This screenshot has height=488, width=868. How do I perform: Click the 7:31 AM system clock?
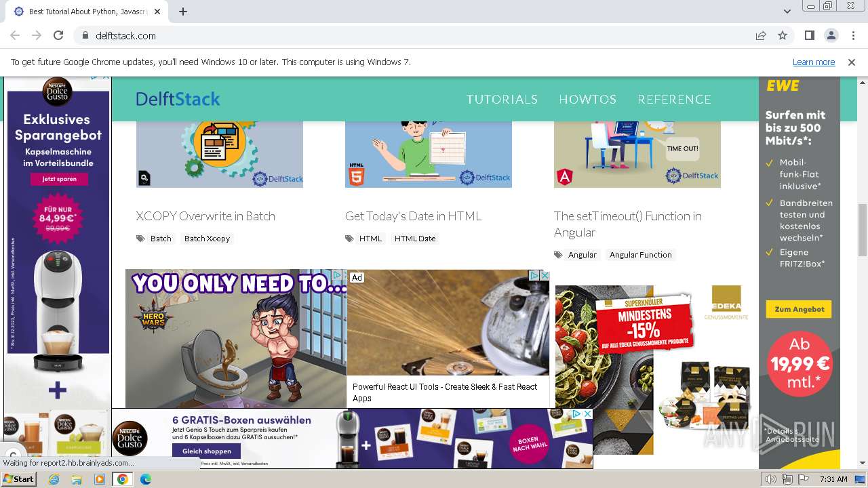pyautogui.click(x=833, y=479)
